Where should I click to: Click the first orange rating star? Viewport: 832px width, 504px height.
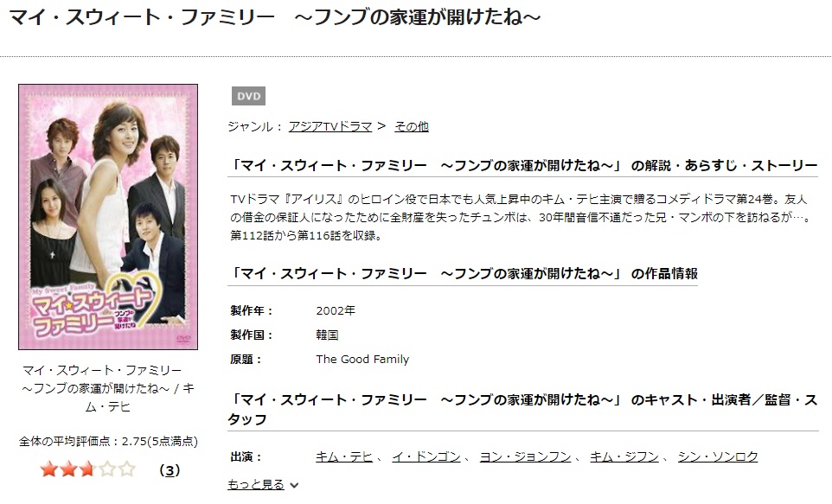48,469
